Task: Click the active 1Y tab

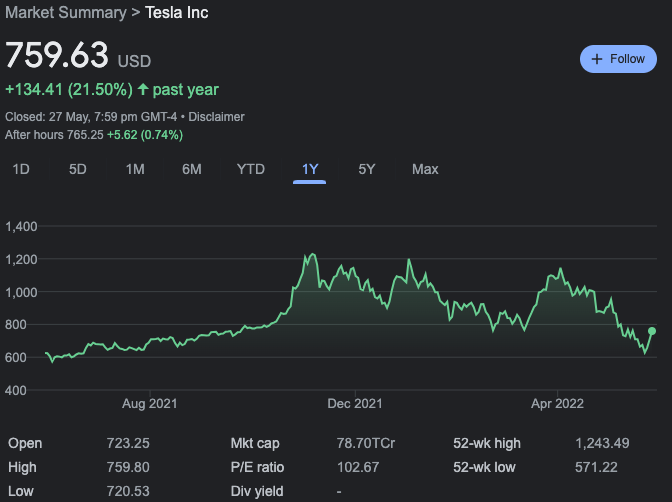Action: click(x=310, y=169)
